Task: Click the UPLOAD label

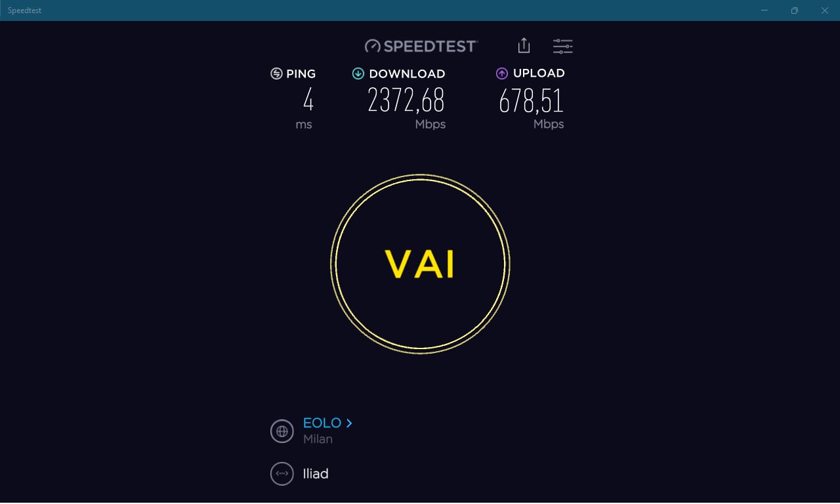Action: tap(539, 73)
